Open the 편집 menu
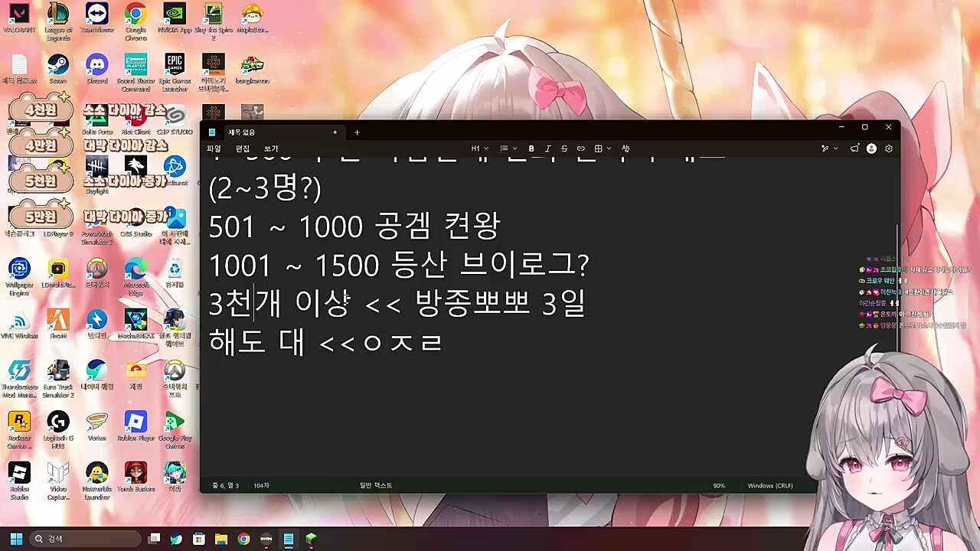 click(x=243, y=148)
